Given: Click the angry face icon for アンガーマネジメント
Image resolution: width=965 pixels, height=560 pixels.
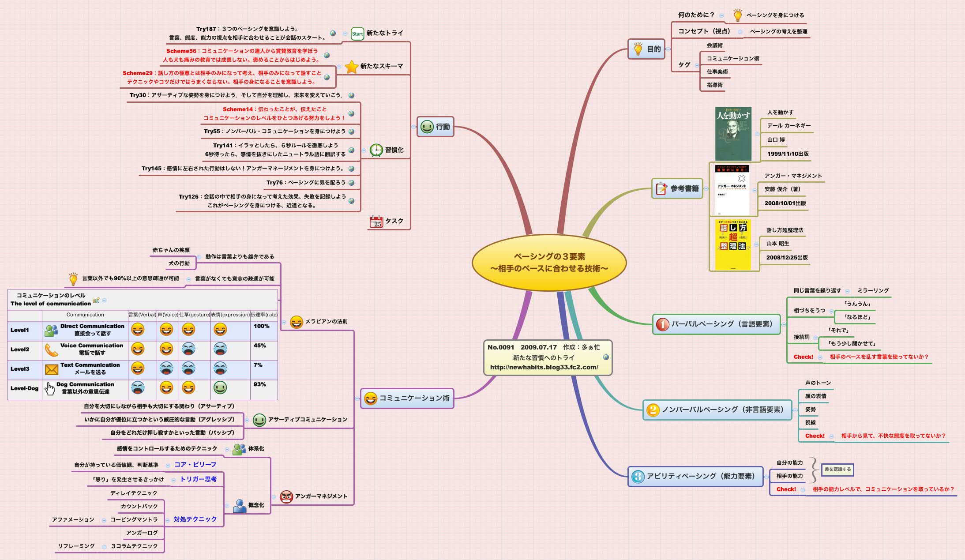Looking at the screenshot, I should click(285, 496).
